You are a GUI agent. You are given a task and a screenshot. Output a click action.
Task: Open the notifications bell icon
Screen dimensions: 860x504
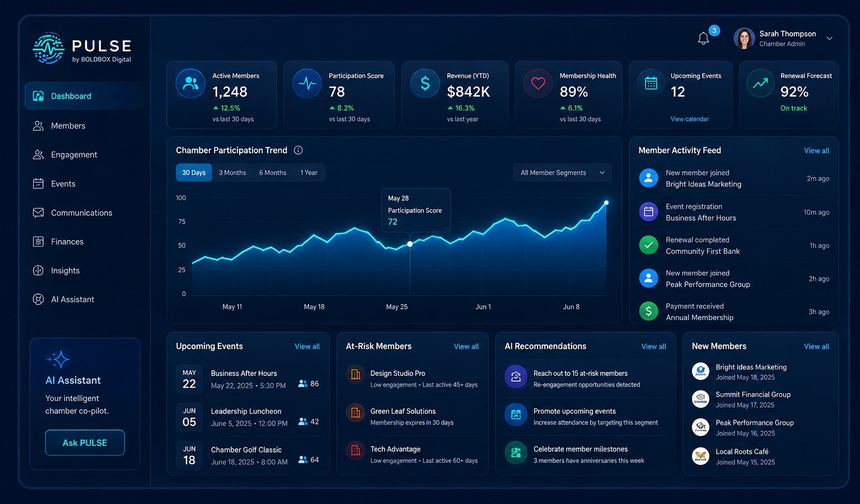point(704,38)
